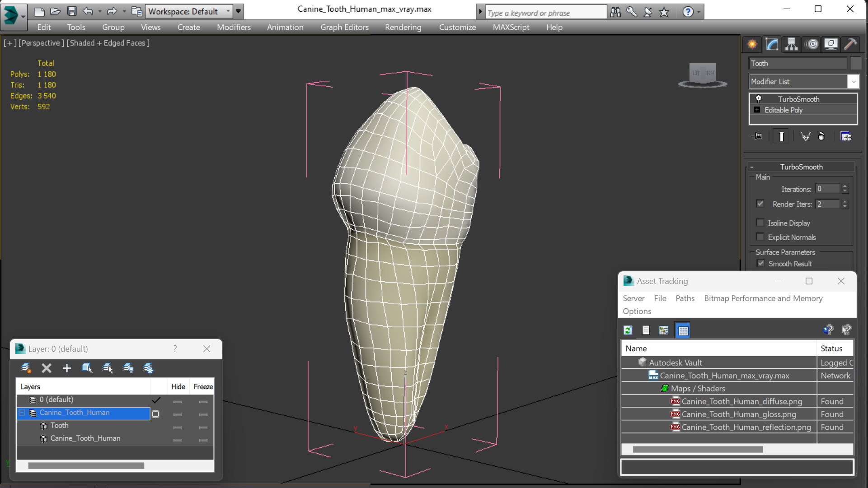Open Bitmap Performance and Memory menu
The width and height of the screenshot is (868, 488).
[763, 298]
